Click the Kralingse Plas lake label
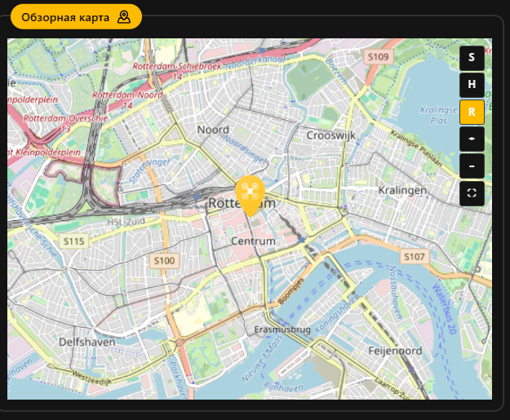510x420 pixels. coord(438,115)
